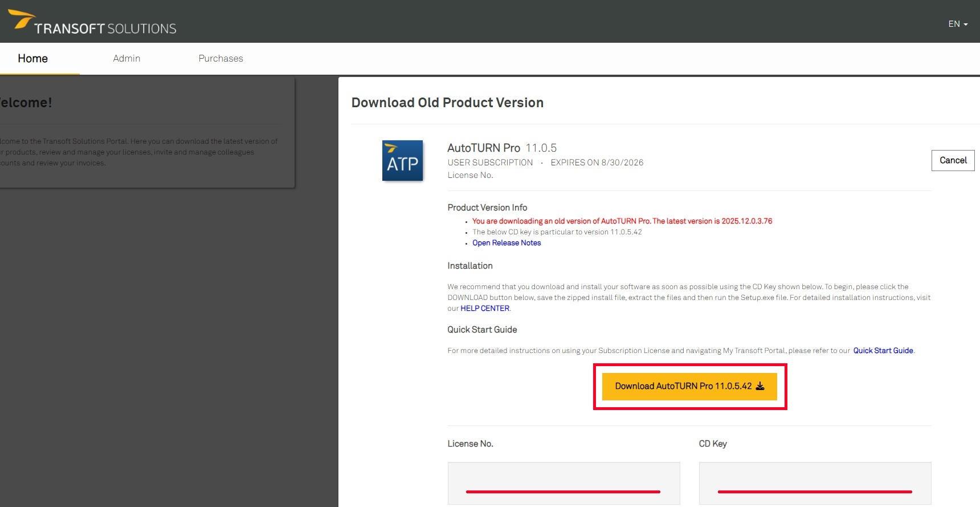Open the EN language dropdown

[x=957, y=24]
